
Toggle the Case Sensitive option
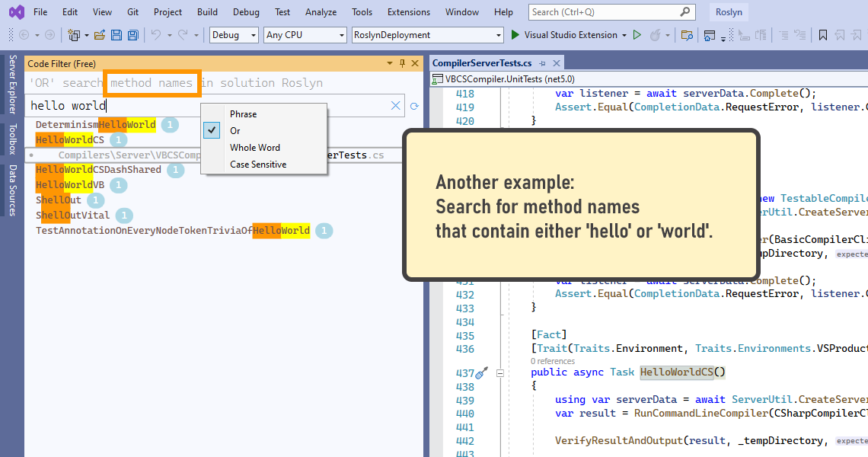click(258, 165)
